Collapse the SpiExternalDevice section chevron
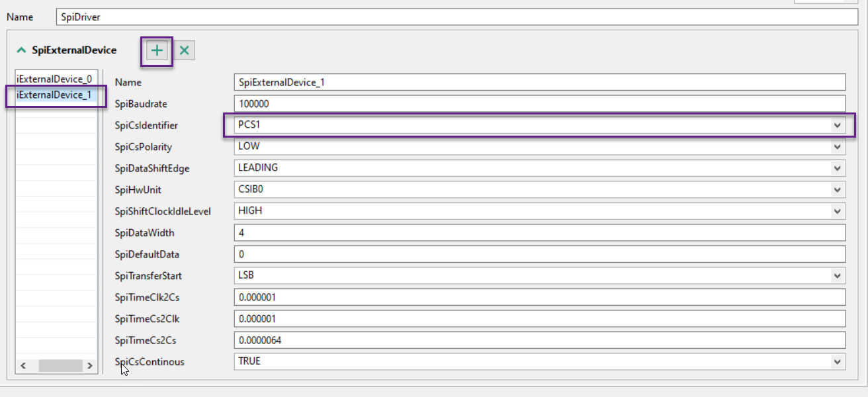The height and width of the screenshot is (397, 868). 22,50
